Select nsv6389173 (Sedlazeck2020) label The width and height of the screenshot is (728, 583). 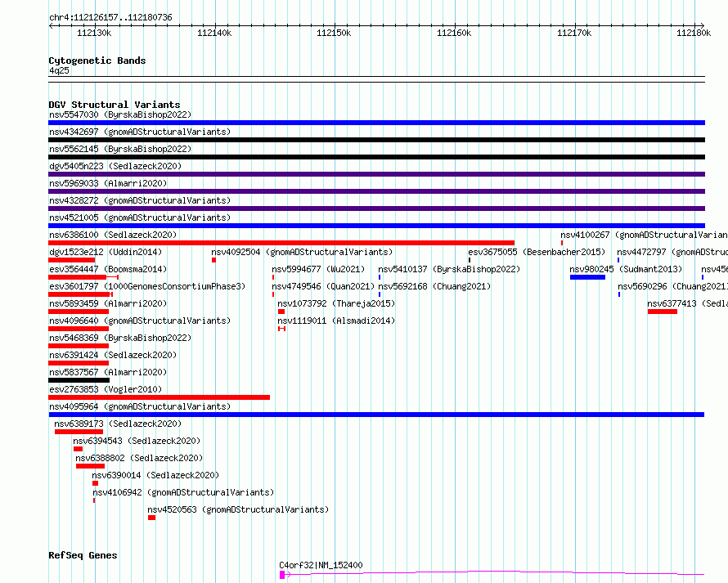(x=118, y=424)
